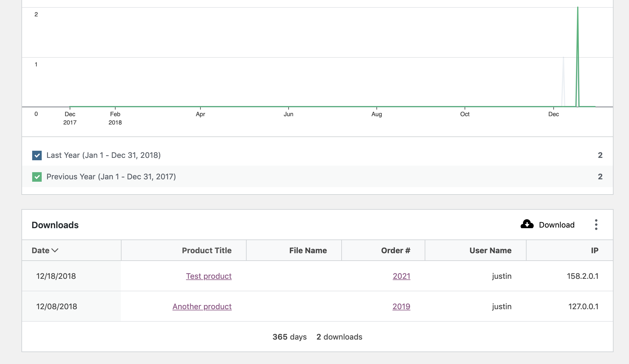The image size is (629, 364).
Task: Sort table by User Name header
Action: pos(490,251)
